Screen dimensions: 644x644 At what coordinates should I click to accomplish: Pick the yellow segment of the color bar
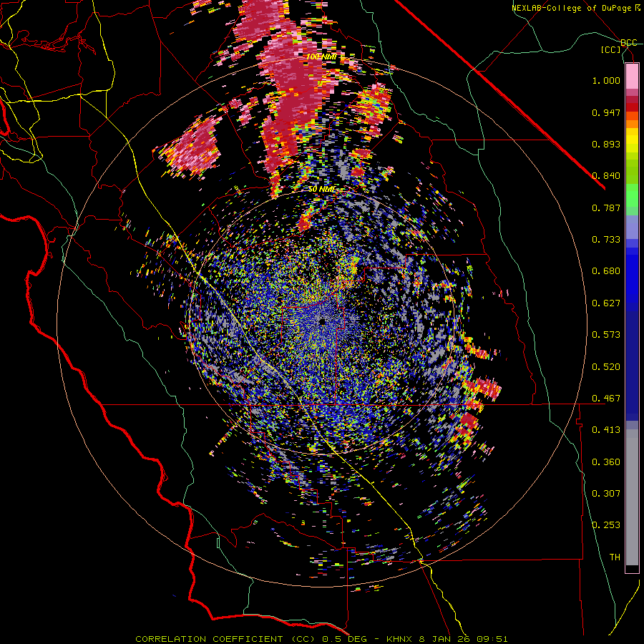632,140
